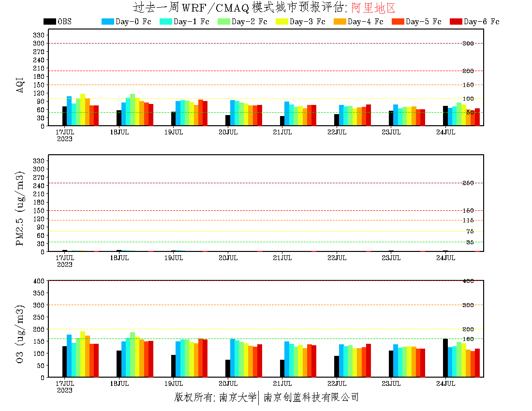Viewport: 532px width, 411px height.
Task: Click the '19JUL' date label under PM2.5 chart
Action: [174, 258]
